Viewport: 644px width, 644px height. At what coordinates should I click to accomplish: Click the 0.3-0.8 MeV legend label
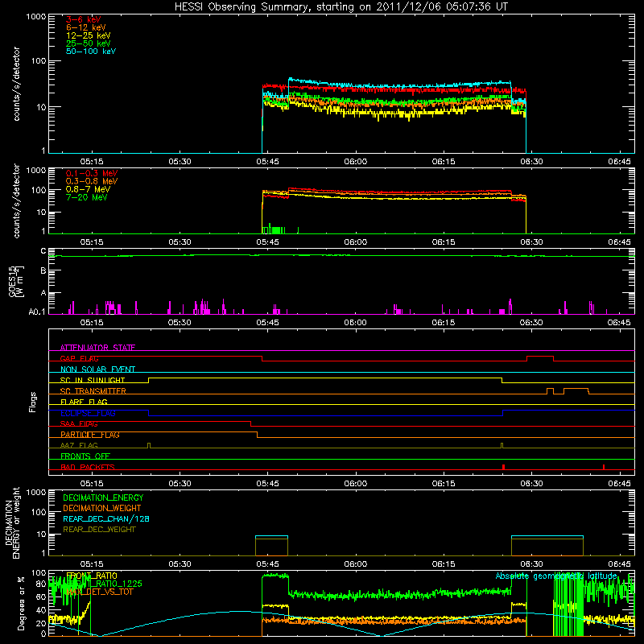tap(92, 181)
